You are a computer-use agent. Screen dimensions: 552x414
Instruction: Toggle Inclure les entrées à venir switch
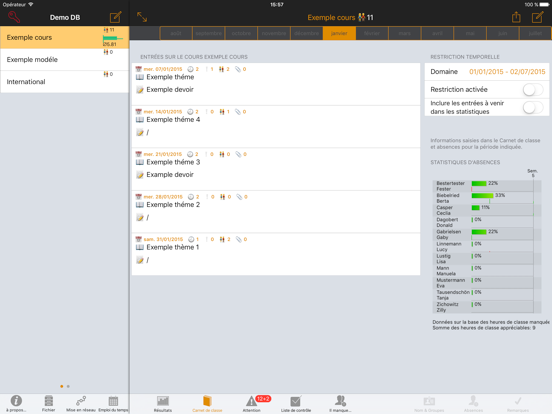(x=533, y=107)
